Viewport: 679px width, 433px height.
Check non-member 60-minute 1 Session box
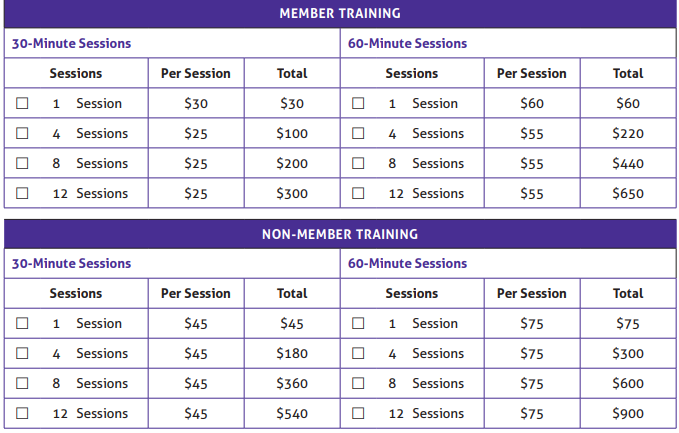[358, 323]
